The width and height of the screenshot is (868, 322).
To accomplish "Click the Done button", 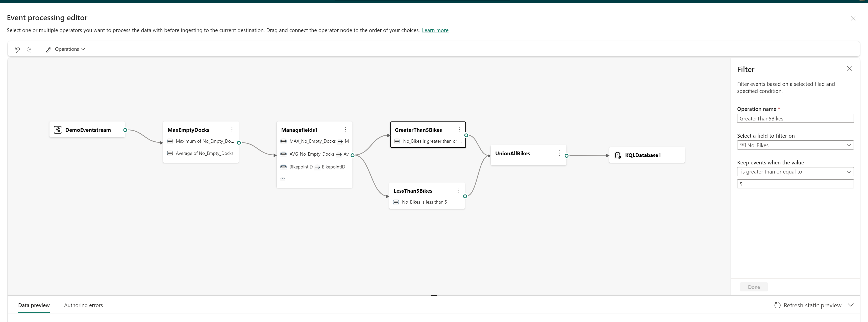I will point(754,287).
